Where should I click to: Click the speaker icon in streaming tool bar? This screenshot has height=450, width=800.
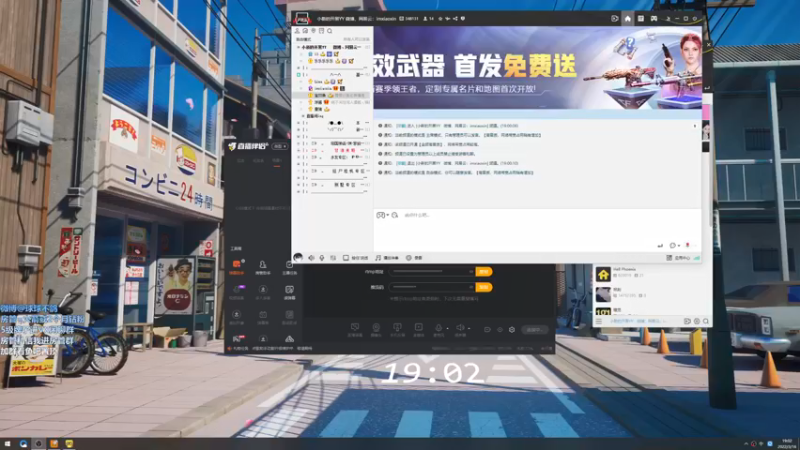coord(460,328)
